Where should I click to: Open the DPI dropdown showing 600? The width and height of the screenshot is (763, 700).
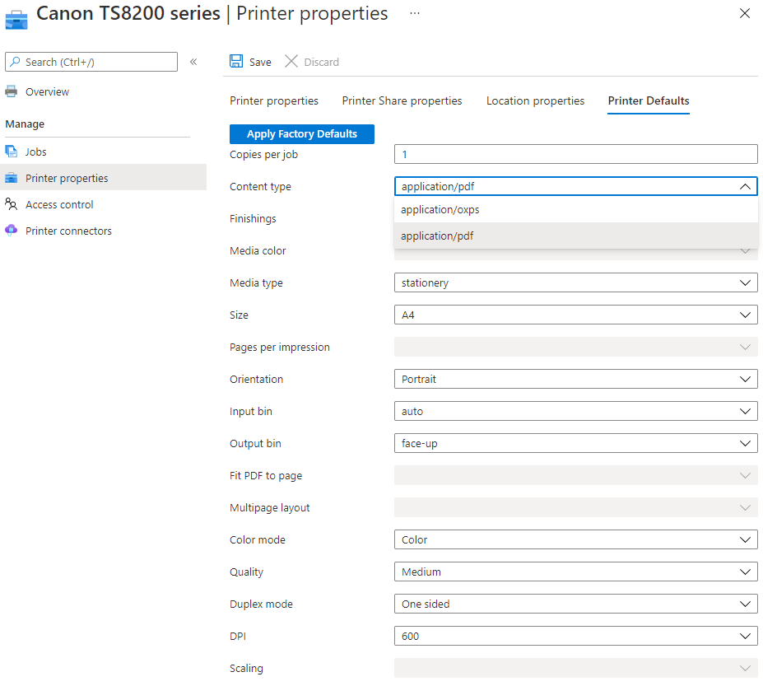coord(575,637)
